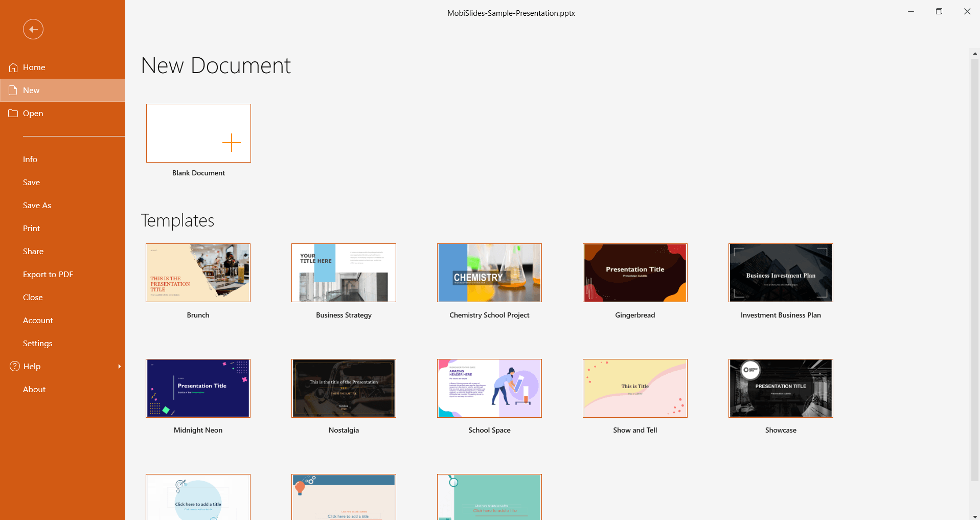Click the scrollbar up arrow
This screenshot has height=520, width=980.
coord(975,53)
